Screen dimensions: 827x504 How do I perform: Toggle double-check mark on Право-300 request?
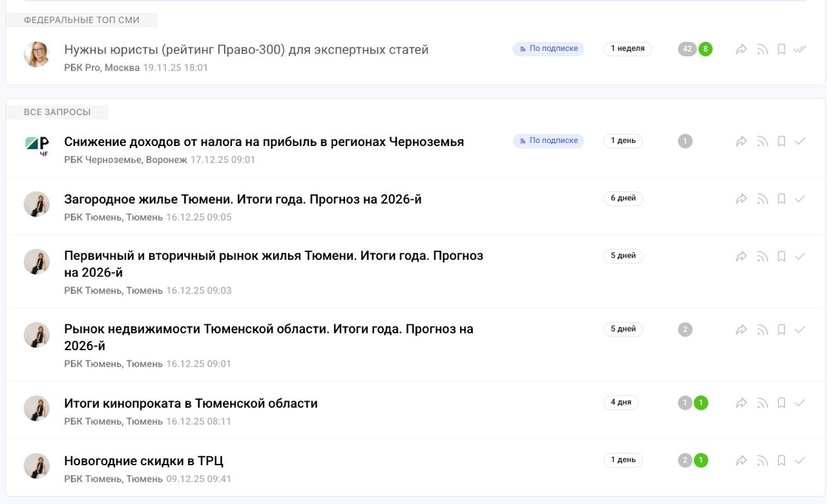800,49
